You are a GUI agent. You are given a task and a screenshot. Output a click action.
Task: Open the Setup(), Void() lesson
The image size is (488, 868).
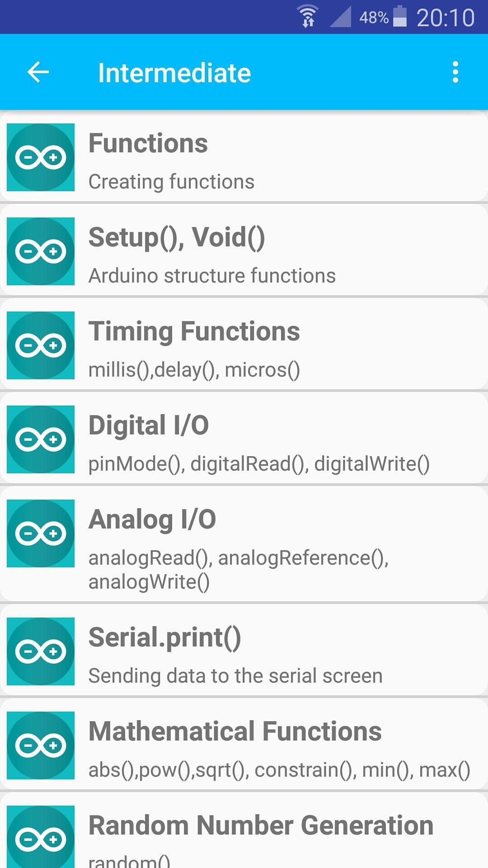(177, 238)
